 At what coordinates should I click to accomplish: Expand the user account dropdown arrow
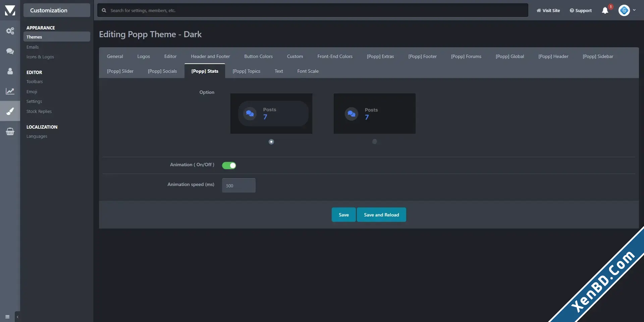point(634,10)
